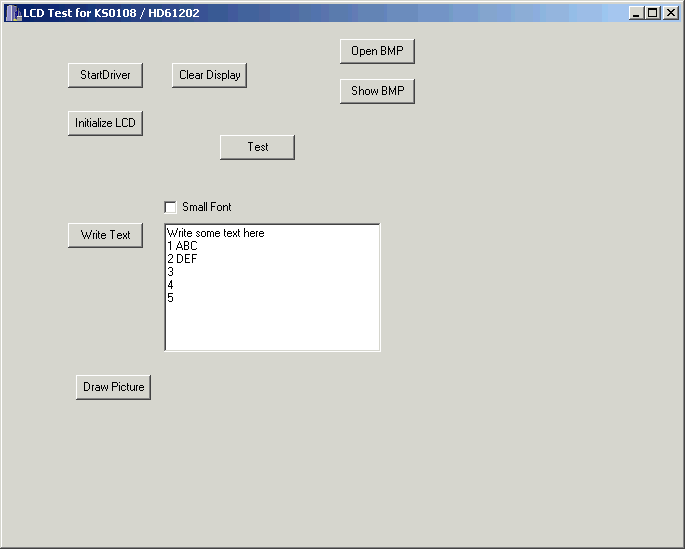Send text using Write Text button

pos(105,235)
